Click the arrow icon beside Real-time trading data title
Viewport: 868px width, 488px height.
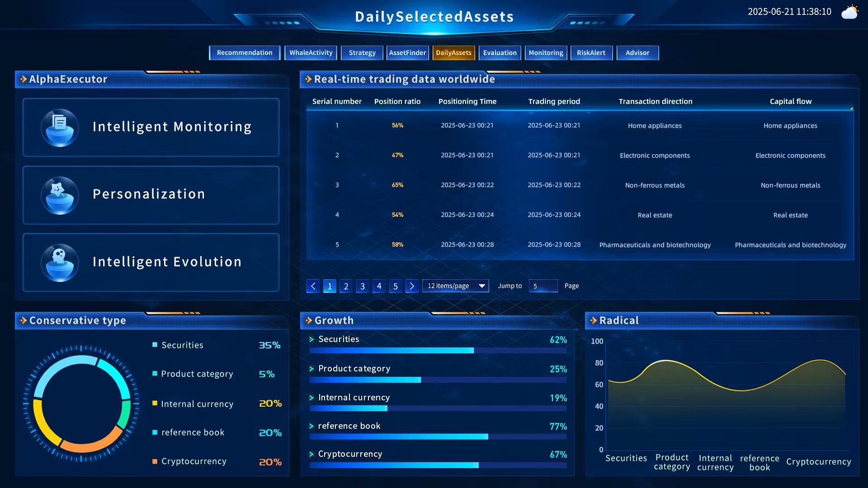pos(309,79)
